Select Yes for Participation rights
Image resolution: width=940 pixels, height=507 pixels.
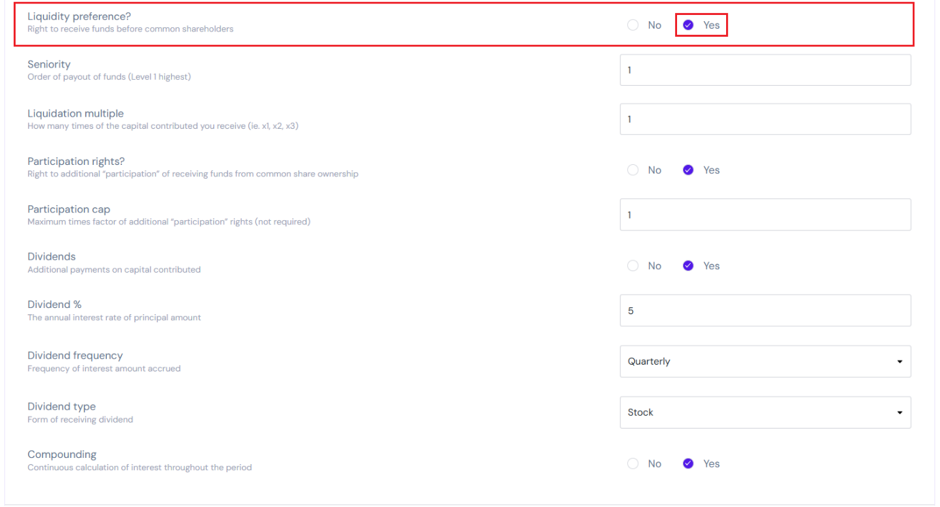[688, 170]
